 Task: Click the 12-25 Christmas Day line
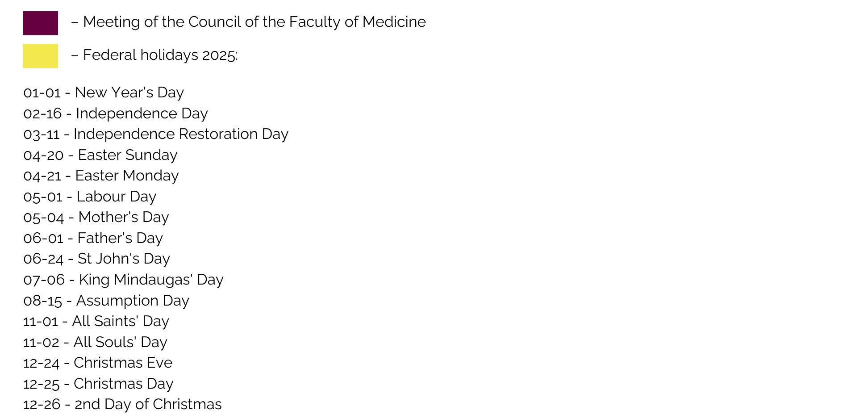(98, 384)
